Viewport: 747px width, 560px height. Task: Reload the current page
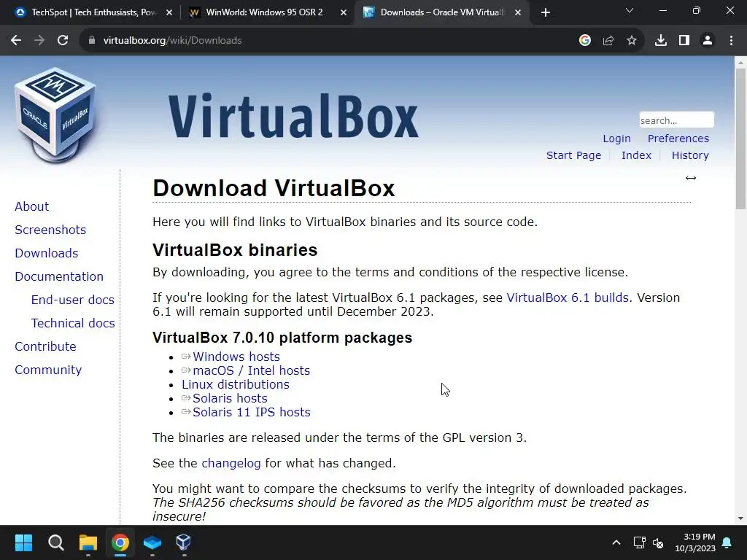(x=63, y=41)
